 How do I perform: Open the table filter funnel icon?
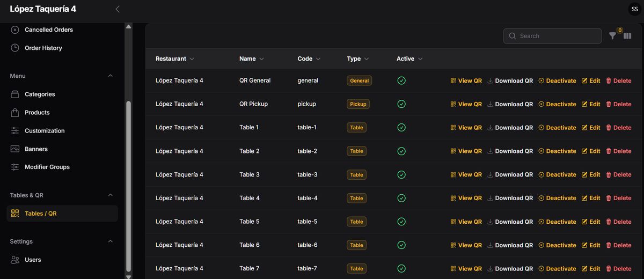(x=613, y=36)
